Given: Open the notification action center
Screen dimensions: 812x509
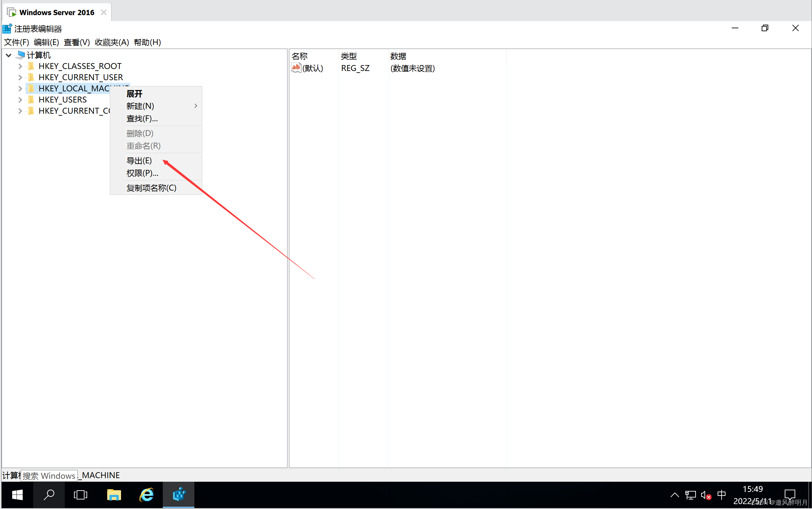Looking at the screenshot, I should pos(790,495).
